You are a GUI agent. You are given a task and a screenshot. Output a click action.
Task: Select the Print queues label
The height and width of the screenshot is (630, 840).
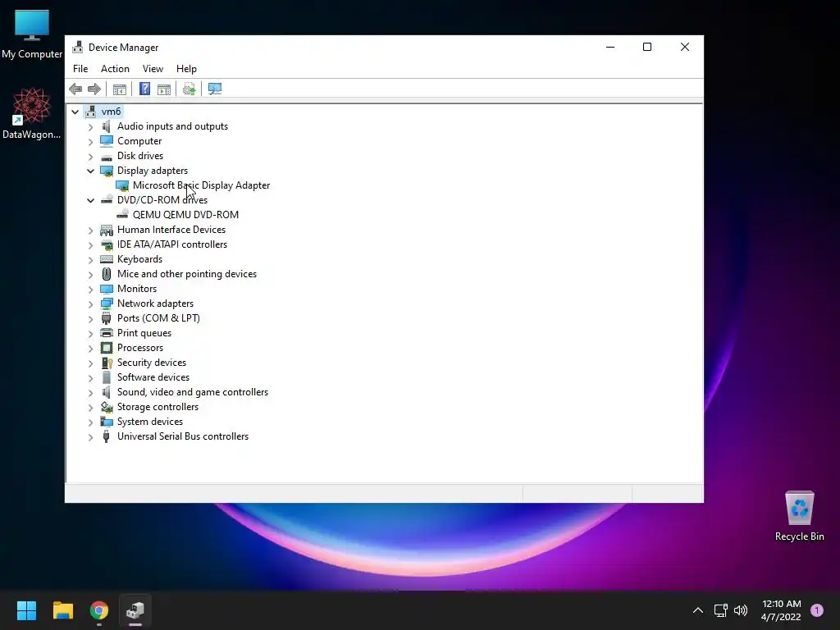144,333
